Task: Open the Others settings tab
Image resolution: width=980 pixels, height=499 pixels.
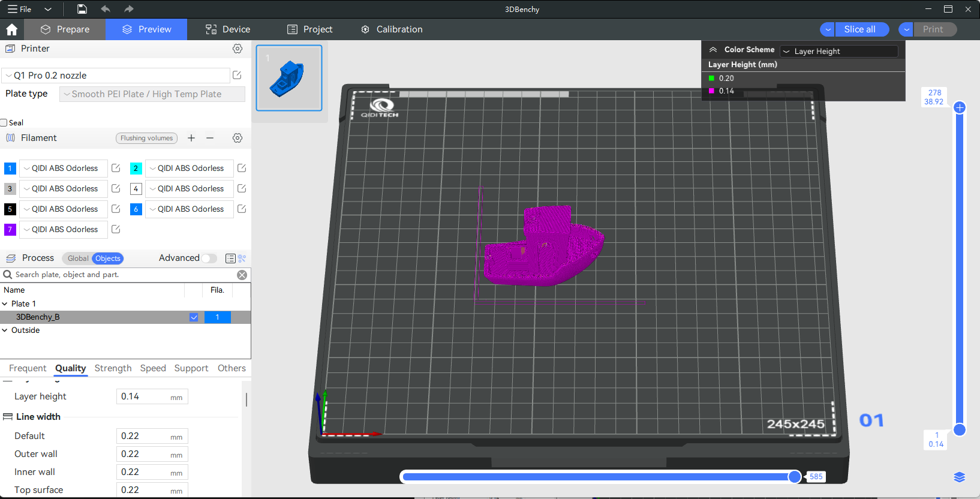Action: (x=232, y=368)
